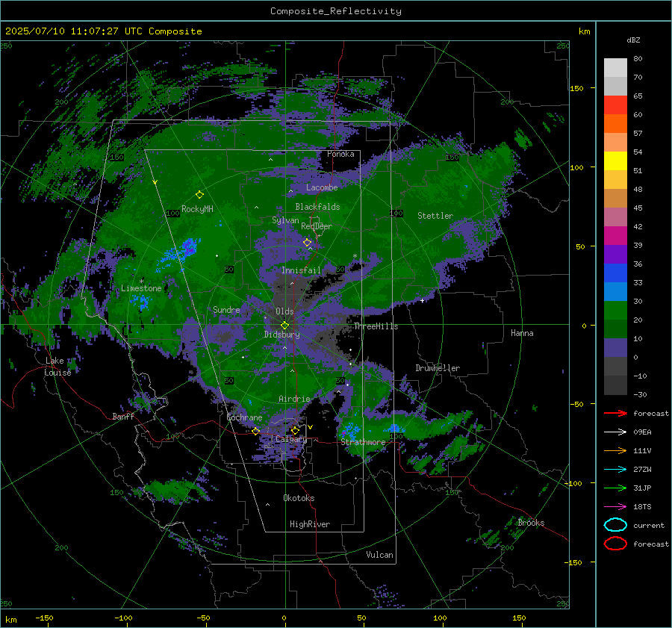Click the Ponoka town label

tap(340, 154)
